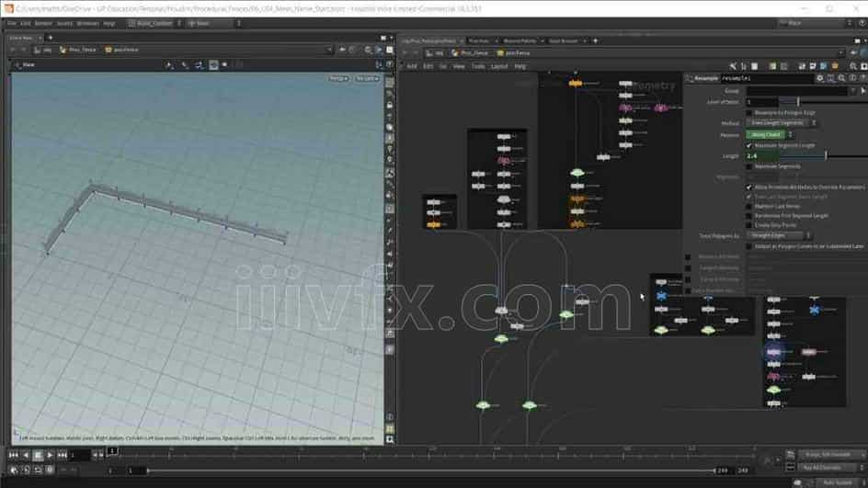Jump to last frame in playbar
The height and width of the screenshot is (488, 868).
click(62, 455)
